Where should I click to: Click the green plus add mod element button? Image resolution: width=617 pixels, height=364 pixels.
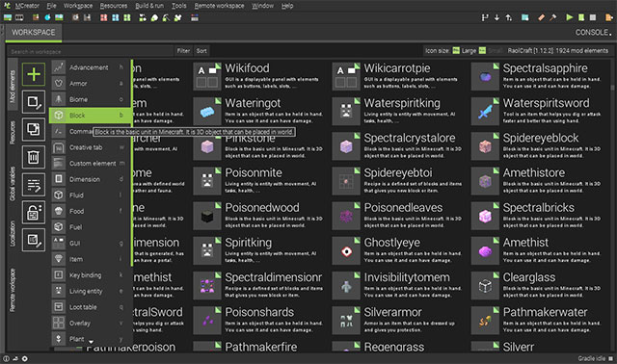[x=34, y=74]
